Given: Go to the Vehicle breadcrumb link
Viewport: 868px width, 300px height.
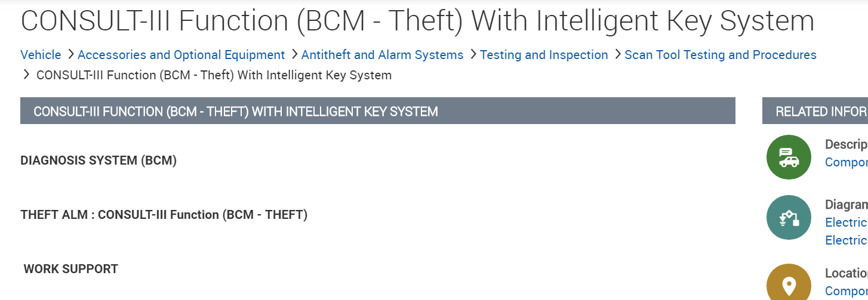Looking at the screenshot, I should pyautogui.click(x=41, y=55).
